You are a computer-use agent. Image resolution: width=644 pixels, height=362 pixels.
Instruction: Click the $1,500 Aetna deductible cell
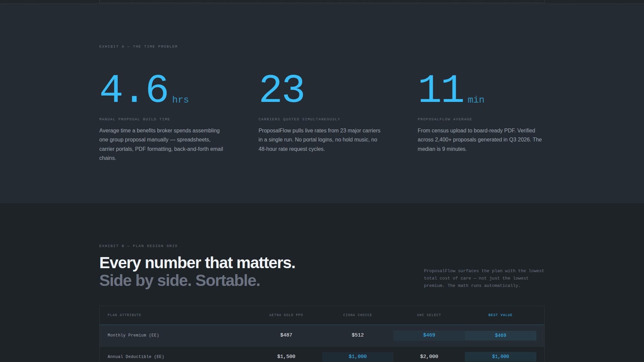click(x=286, y=357)
